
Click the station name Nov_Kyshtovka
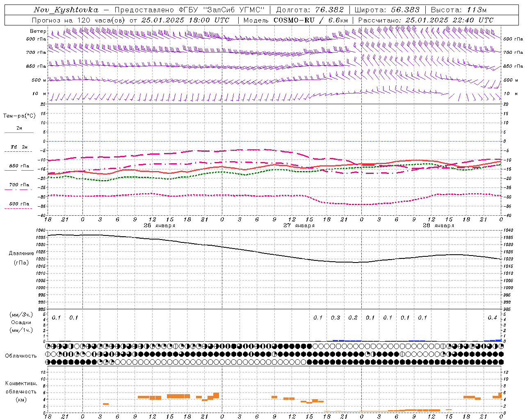66,10
